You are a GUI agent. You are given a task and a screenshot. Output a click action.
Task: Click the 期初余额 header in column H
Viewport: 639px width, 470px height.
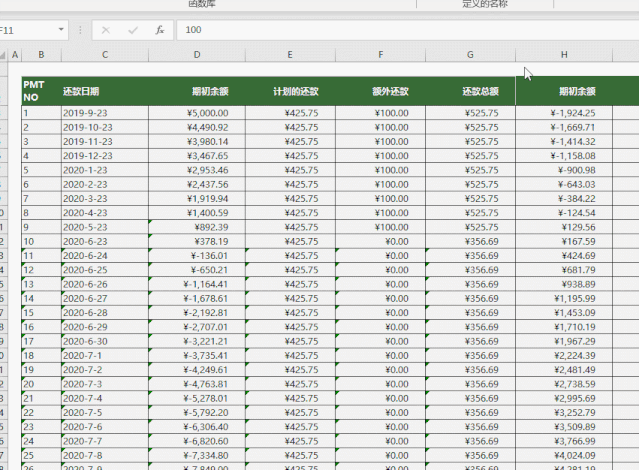pyautogui.click(x=564, y=91)
